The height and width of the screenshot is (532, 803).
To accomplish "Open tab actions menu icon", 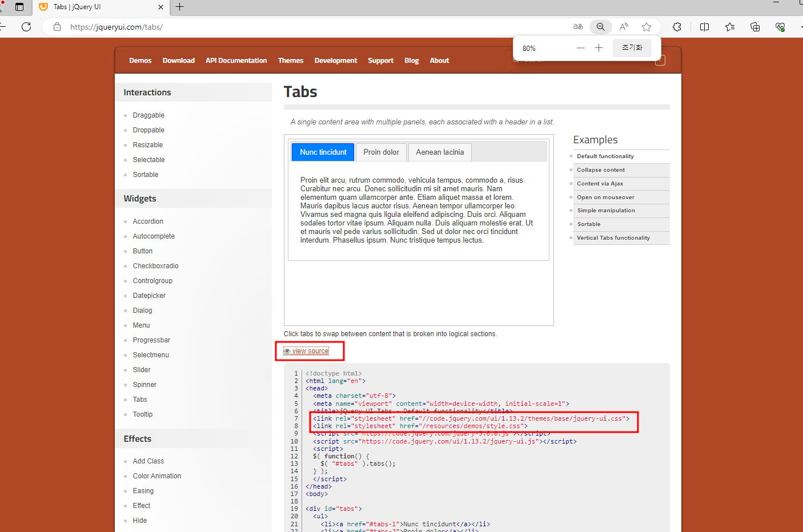I will (x=19, y=7).
